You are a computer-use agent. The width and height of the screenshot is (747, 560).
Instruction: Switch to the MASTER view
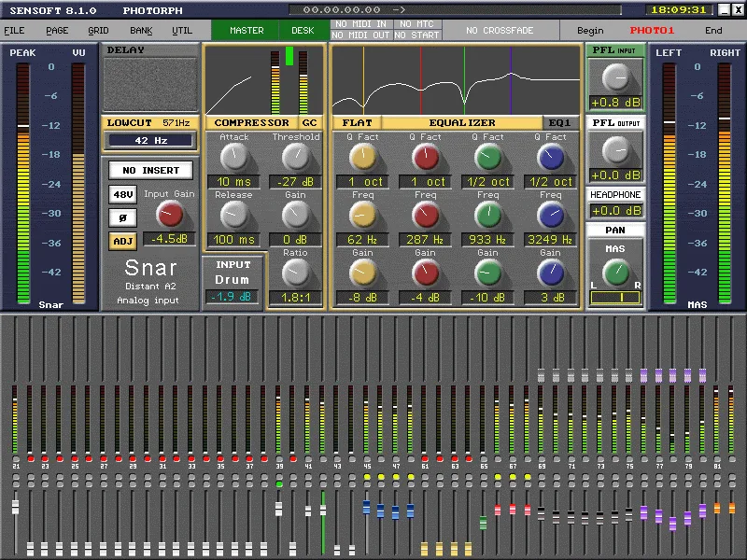[x=247, y=31]
